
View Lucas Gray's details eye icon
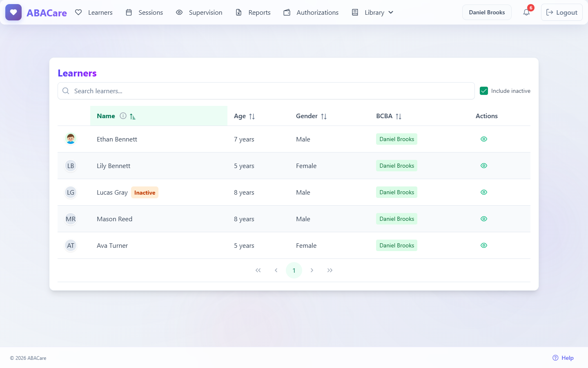pyautogui.click(x=484, y=192)
